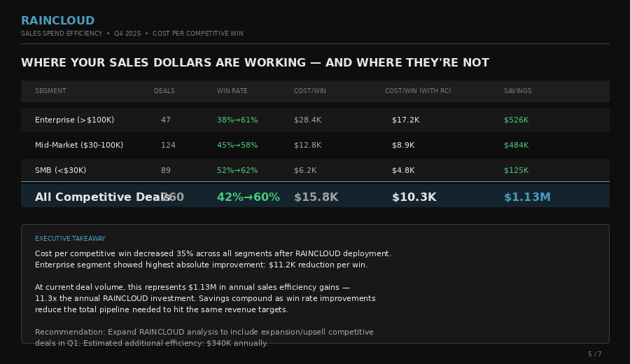
Task: Click the $28.4K cost per win
Action: pos(307,120)
